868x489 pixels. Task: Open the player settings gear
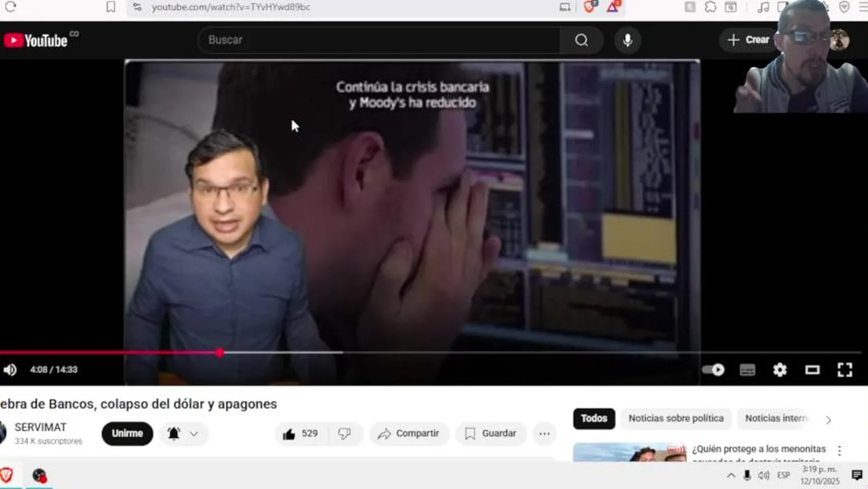pos(780,369)
